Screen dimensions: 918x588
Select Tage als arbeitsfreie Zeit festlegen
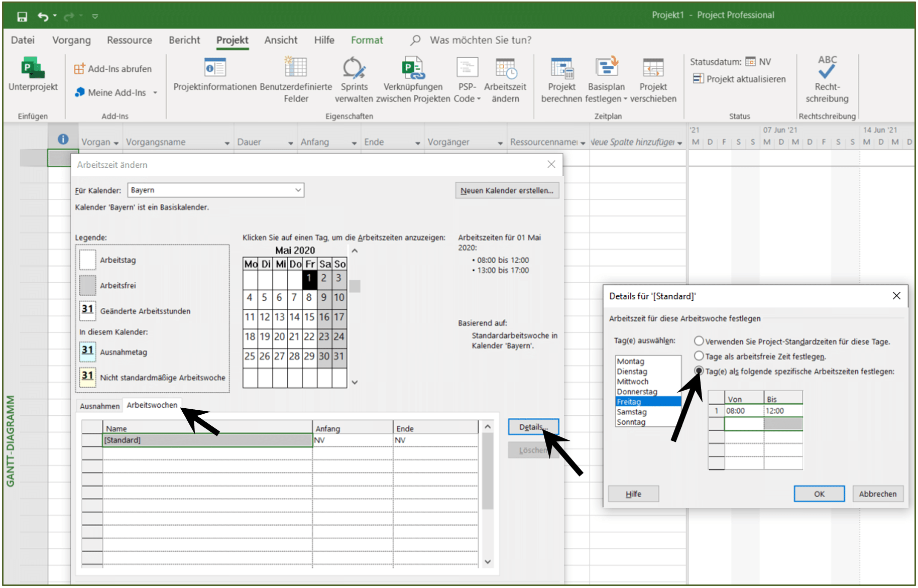coord(699,356)
